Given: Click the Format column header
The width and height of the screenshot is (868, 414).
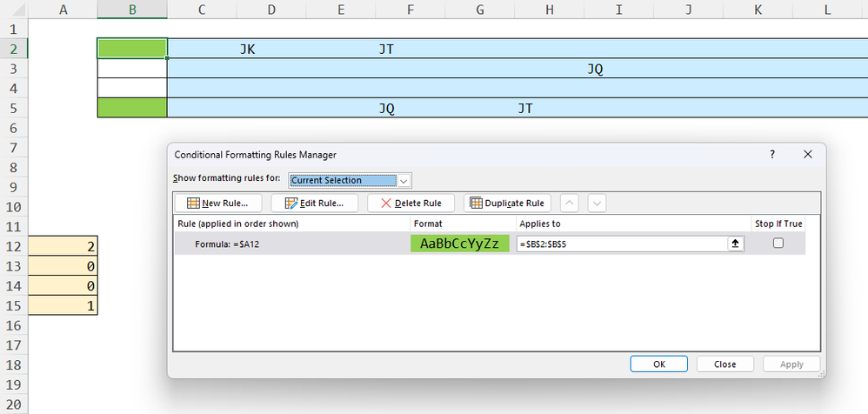Looking at the screenshot, I should pos(426,224).
